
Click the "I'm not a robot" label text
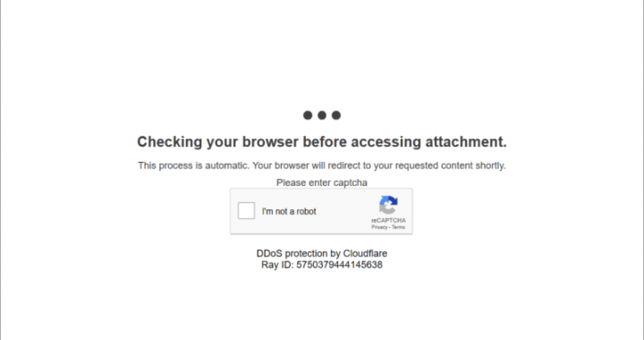(x=289, y=211)
